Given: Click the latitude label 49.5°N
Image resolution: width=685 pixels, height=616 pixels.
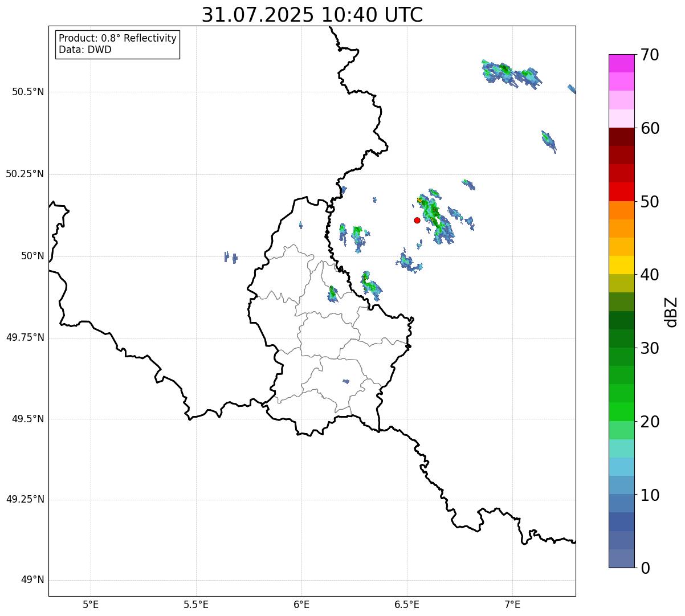Looking at the screenshot, I should pyautogui.click(x=28, y=419).
